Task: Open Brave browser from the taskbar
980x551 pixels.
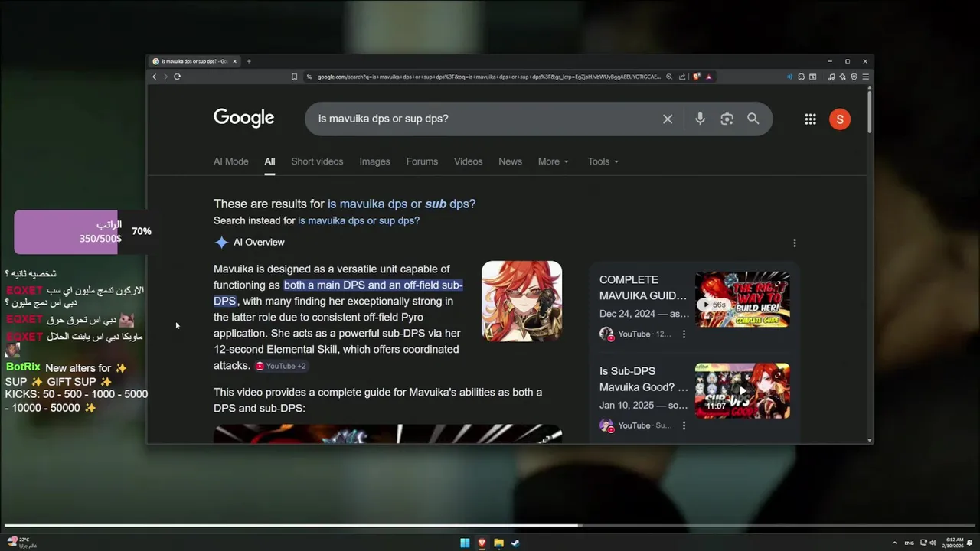Action: click(482, 543)
